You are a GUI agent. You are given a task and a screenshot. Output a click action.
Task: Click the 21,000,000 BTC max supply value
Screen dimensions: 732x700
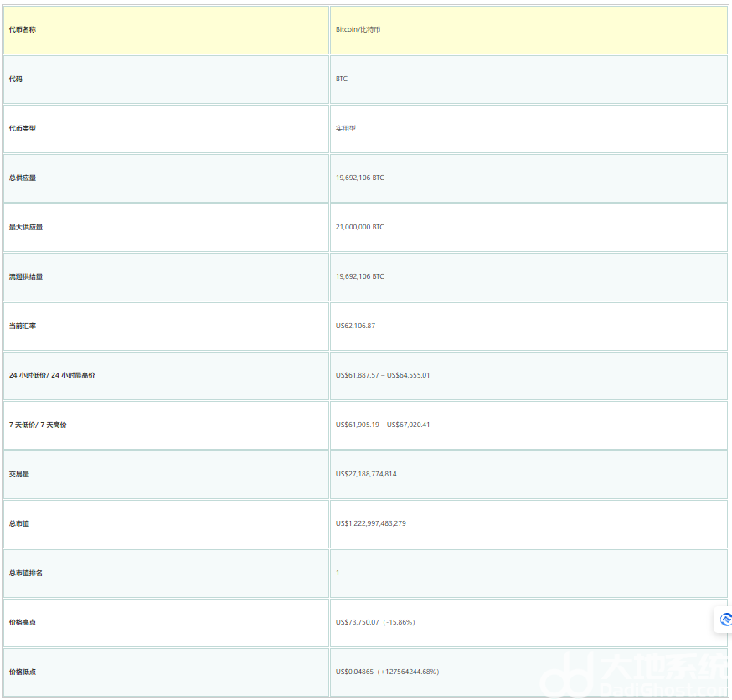click(x=360, y=227)
